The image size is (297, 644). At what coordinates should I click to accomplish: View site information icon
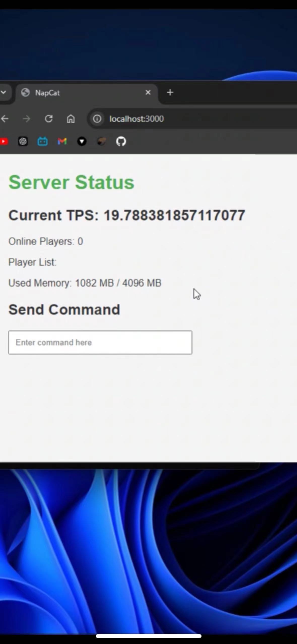click(x=97, y=119)
